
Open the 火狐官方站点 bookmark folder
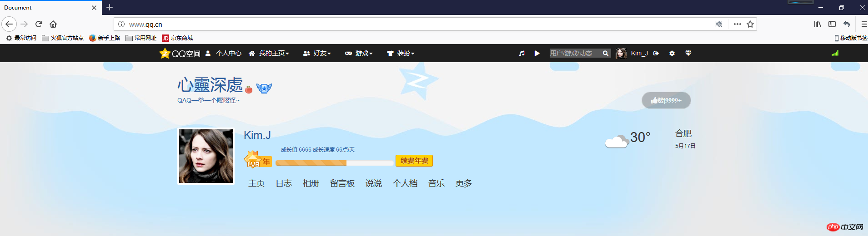click(x=63, y=38)
